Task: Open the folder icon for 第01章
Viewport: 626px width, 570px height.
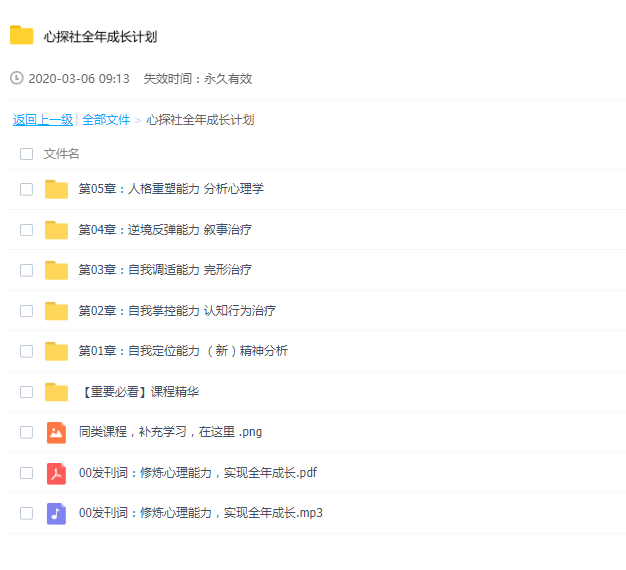Action: 56,351
